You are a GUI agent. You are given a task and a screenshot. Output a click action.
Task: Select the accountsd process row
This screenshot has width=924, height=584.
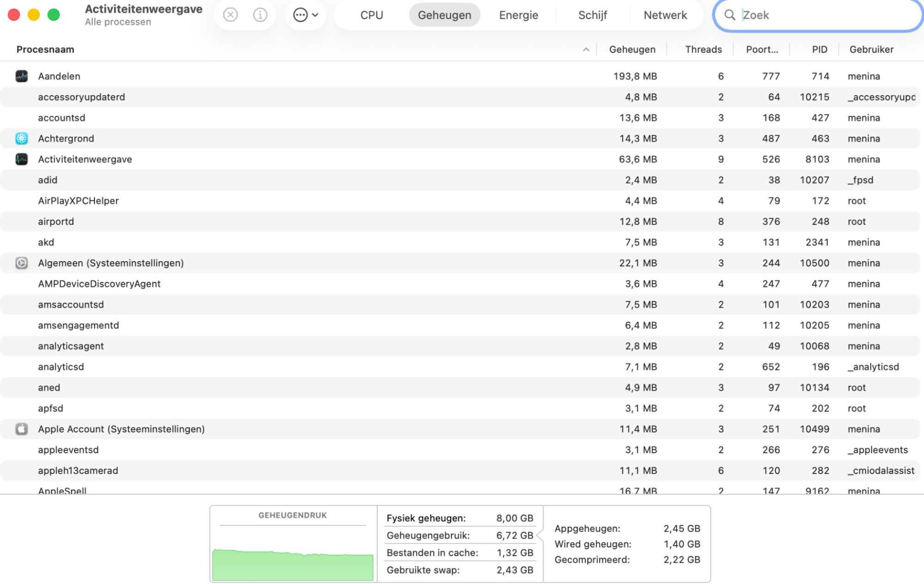point(460,118)
